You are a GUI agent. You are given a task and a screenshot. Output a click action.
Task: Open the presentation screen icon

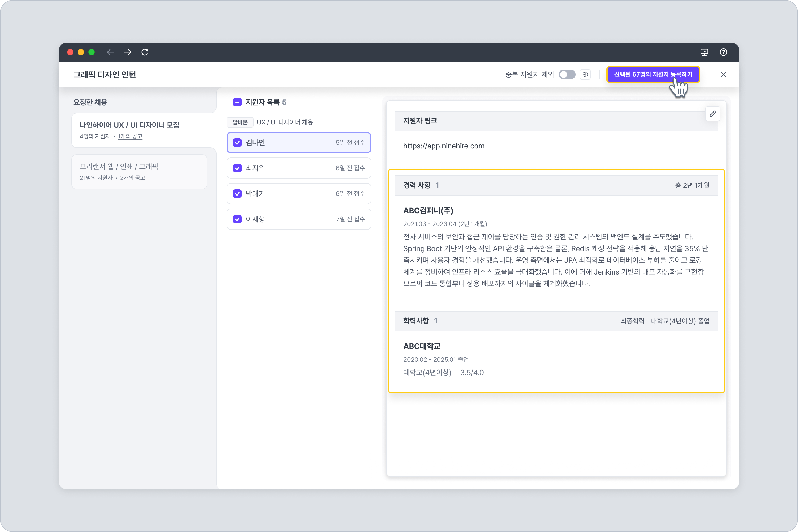tap(704, 52)
